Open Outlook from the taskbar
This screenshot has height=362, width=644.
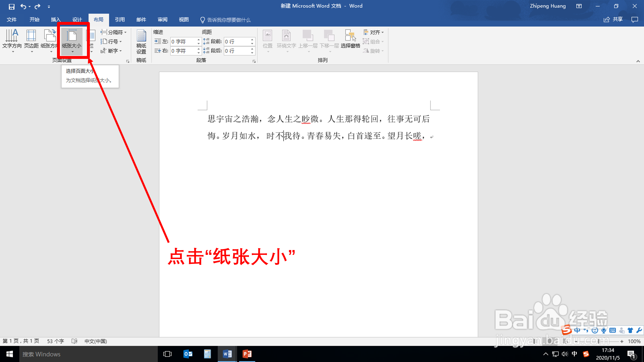(188, 354)
